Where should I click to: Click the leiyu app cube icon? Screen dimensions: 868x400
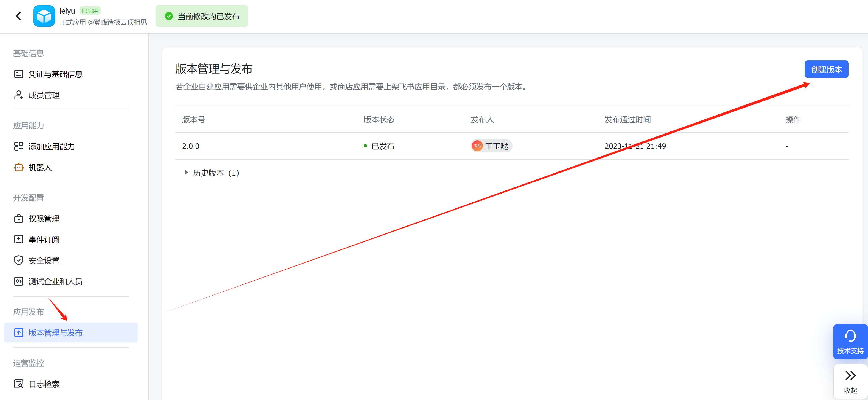coord(44,16)
